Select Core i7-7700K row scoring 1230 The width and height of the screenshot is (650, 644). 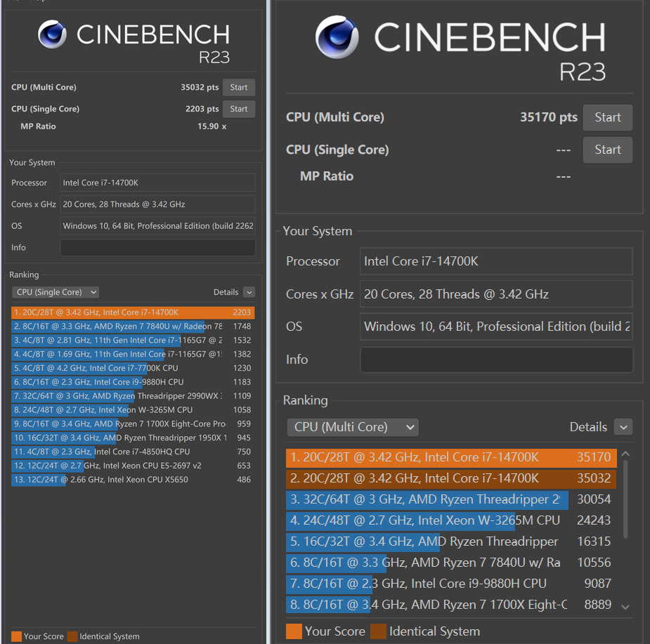point(133,368)
